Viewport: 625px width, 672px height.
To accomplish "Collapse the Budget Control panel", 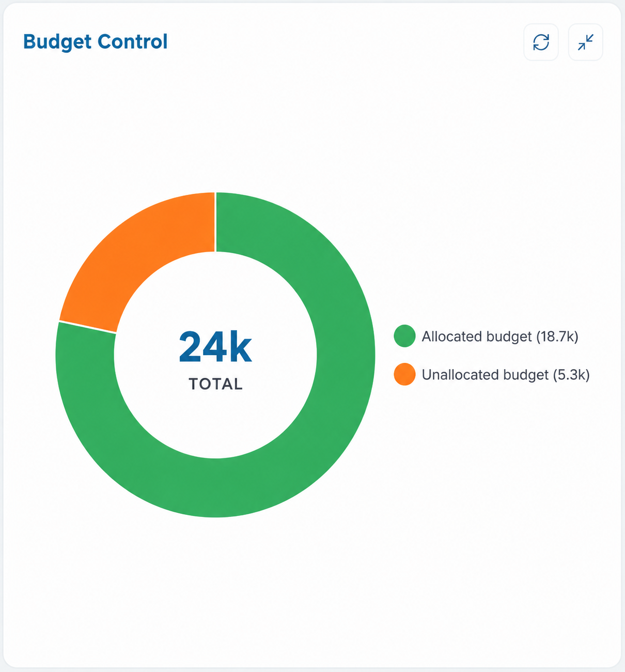I will (x=585, y=42).
